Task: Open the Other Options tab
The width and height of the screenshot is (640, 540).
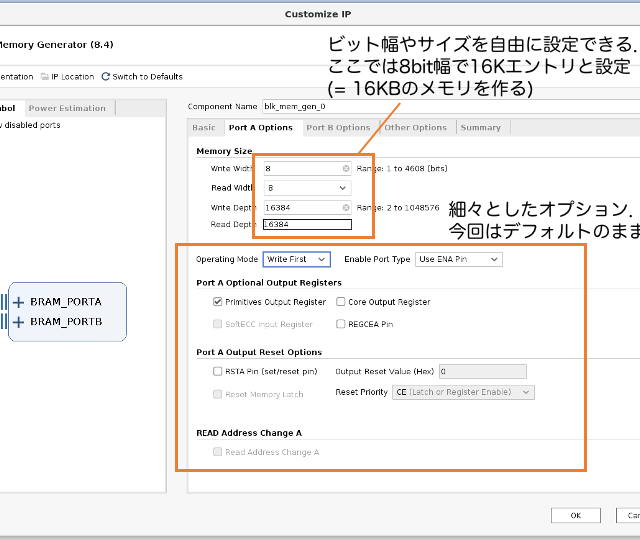Action: (416, 128)
